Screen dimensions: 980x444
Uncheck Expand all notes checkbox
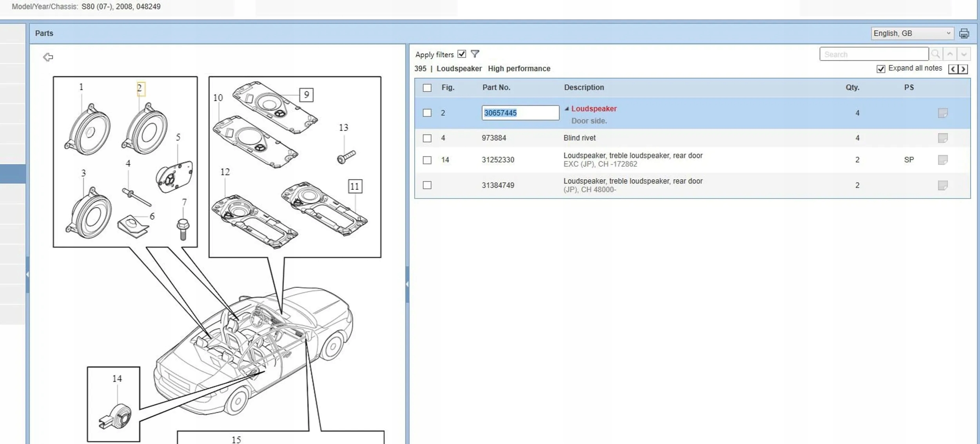coord(880,69)
